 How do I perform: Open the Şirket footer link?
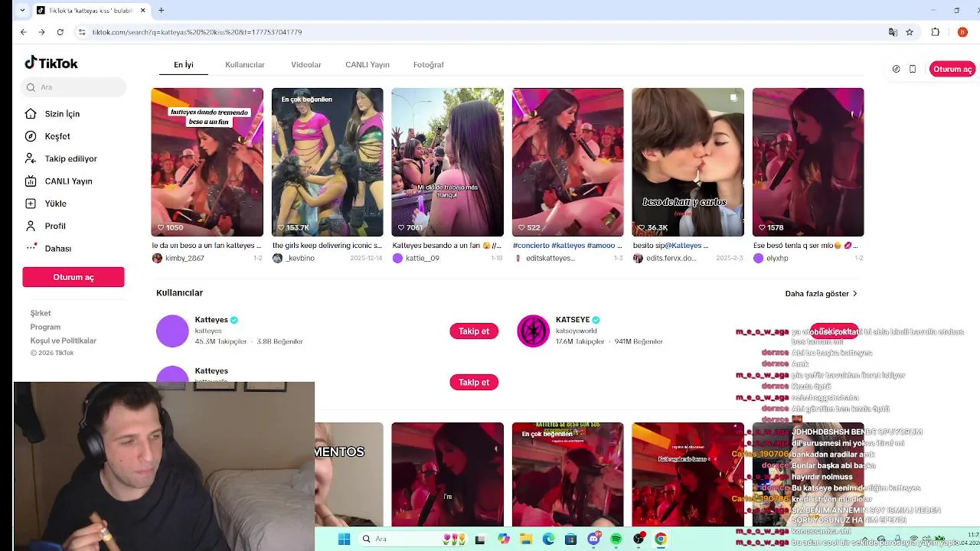pos(41,313)
